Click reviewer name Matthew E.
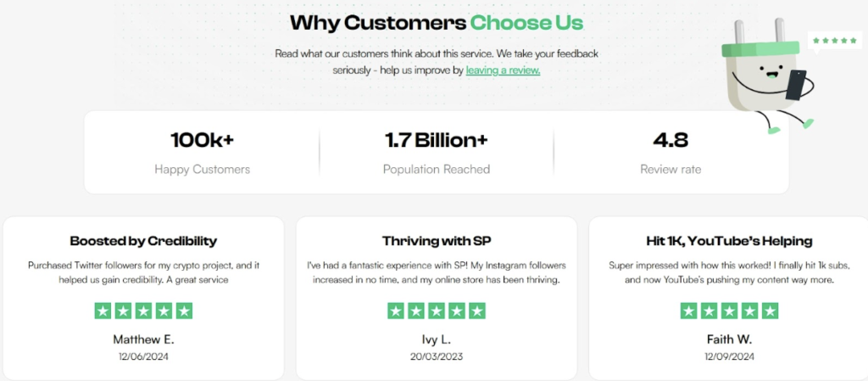 pyautogui.click(x=143, y=339)
